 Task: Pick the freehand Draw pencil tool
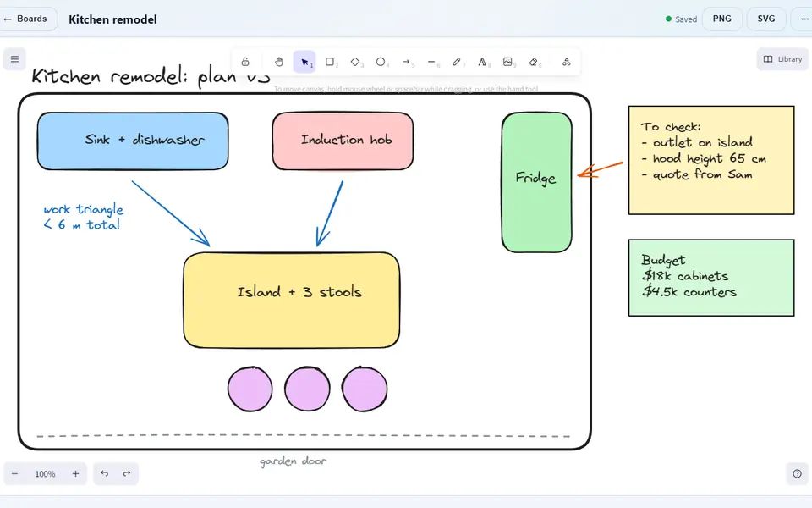(x=457, y=62)
